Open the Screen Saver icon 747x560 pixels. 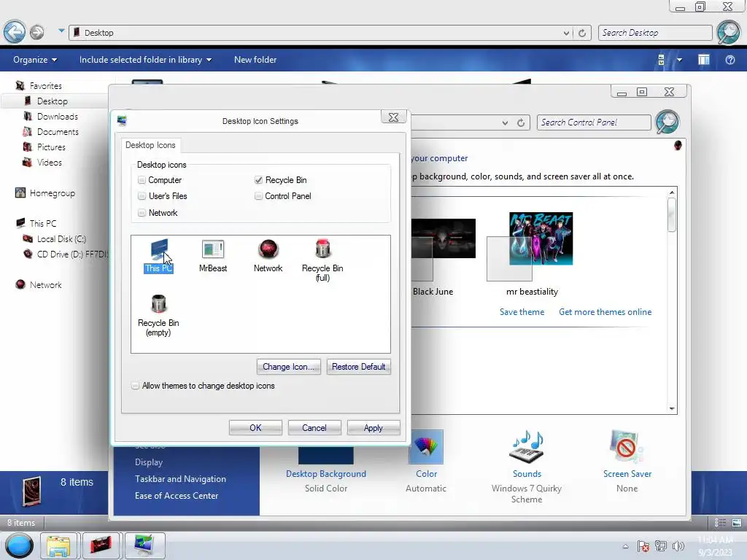tap(627, 447)
